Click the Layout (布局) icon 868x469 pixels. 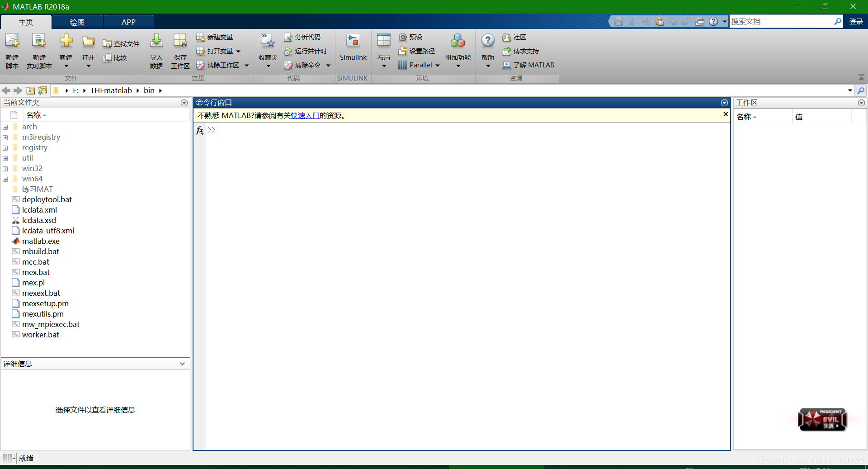[384, 41]
